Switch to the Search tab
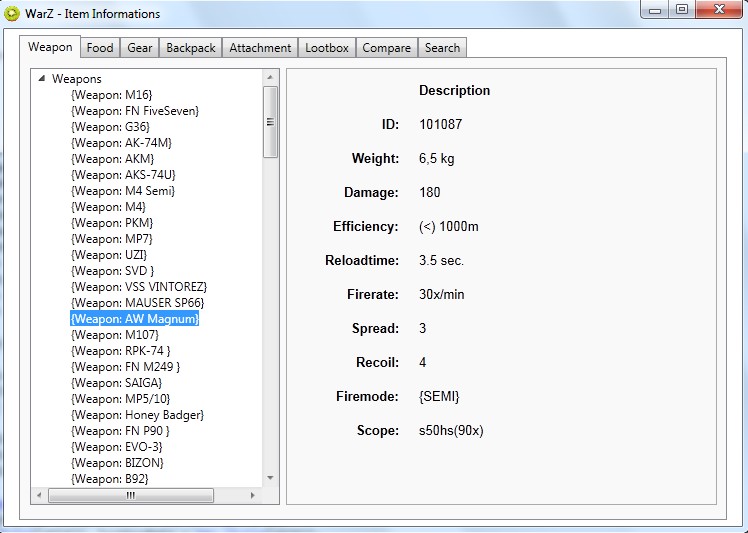 coord(442,47)
